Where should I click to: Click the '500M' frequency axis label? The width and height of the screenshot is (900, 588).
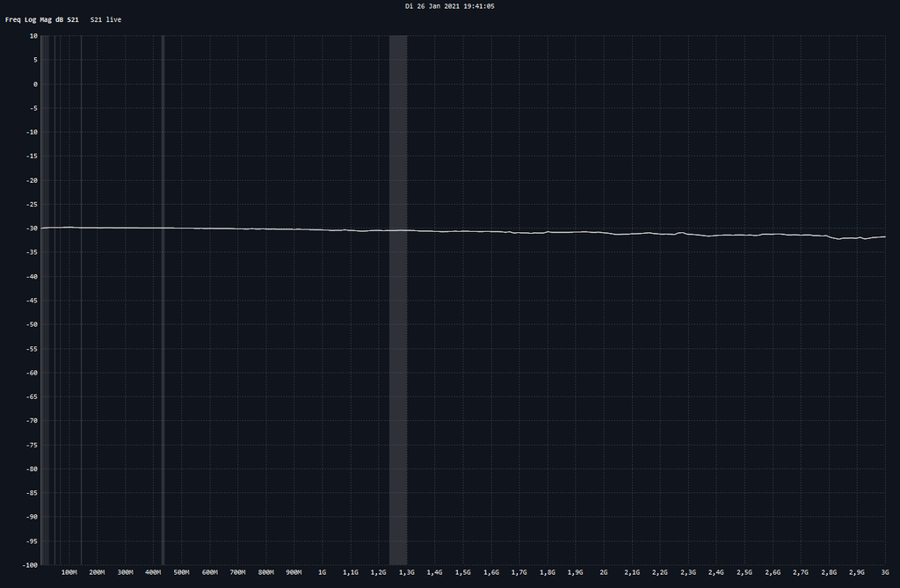(x=181, y=572)
